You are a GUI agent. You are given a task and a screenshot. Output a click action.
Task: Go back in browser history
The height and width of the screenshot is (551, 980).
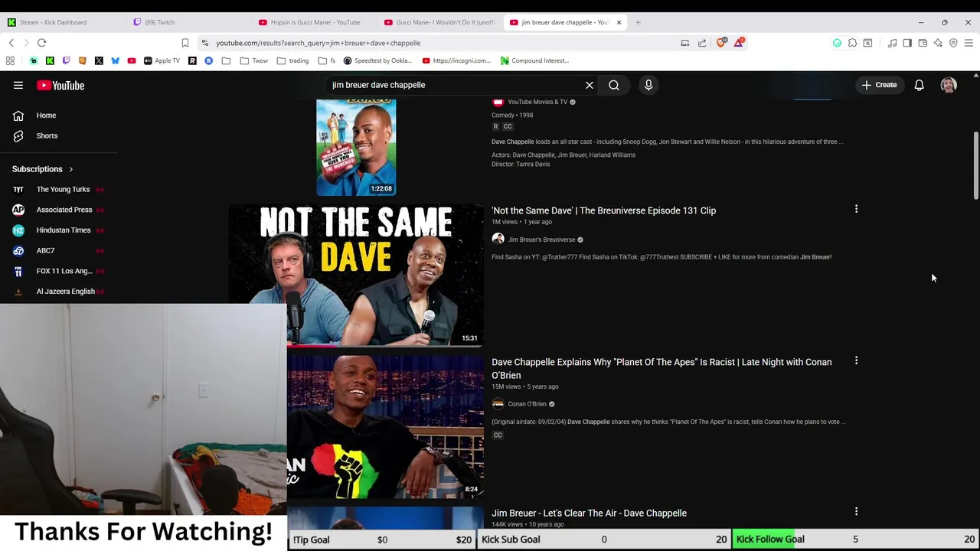click(11, 43)
